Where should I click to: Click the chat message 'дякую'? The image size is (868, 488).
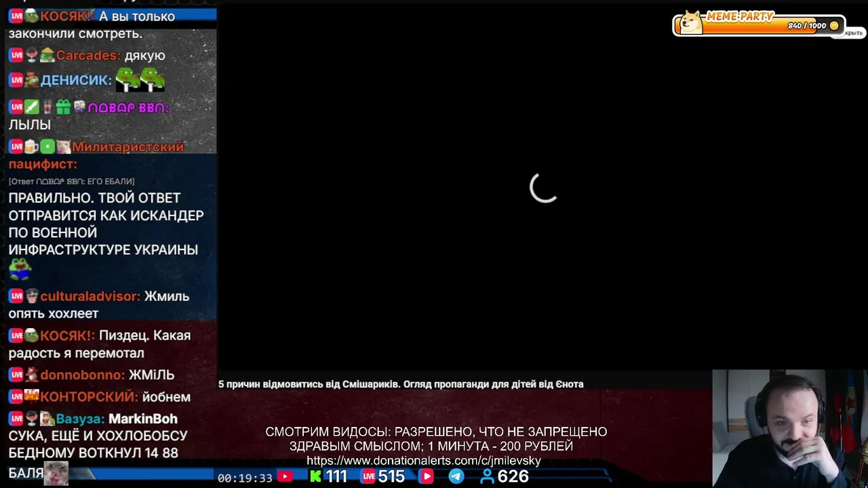coord(145,56)
